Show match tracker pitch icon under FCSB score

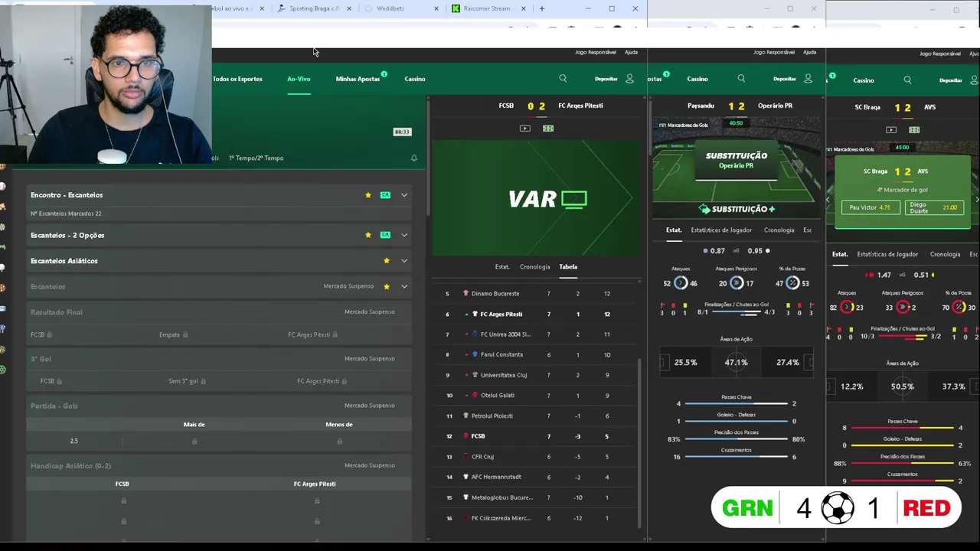coord(548,129)
